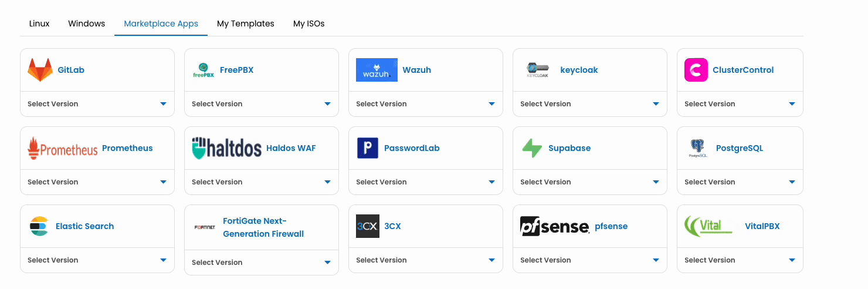The width and height of the screenshot is (868, 289).
Task: Click the 3CX app name text
Action: (393, 226)
